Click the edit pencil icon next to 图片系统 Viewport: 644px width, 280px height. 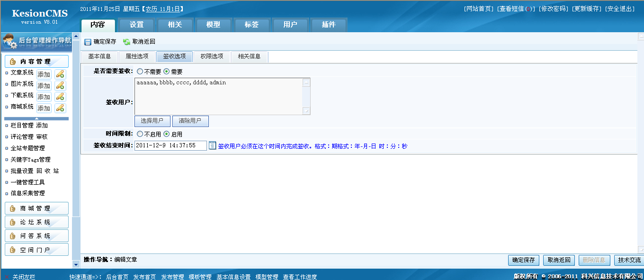pos(60,85)
